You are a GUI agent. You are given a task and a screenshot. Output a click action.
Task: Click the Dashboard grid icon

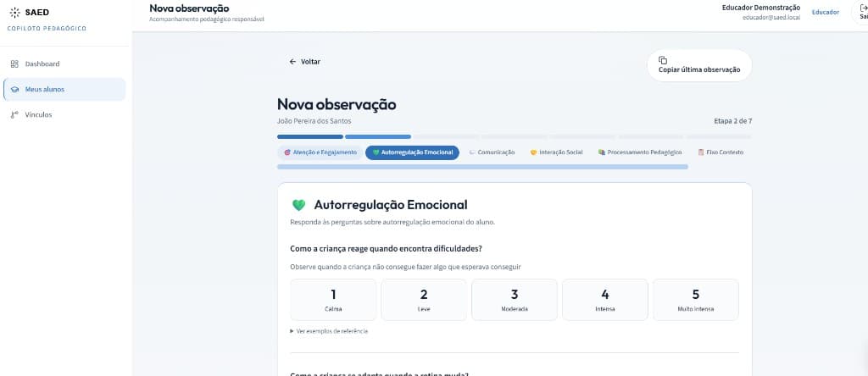coord(15,64)
